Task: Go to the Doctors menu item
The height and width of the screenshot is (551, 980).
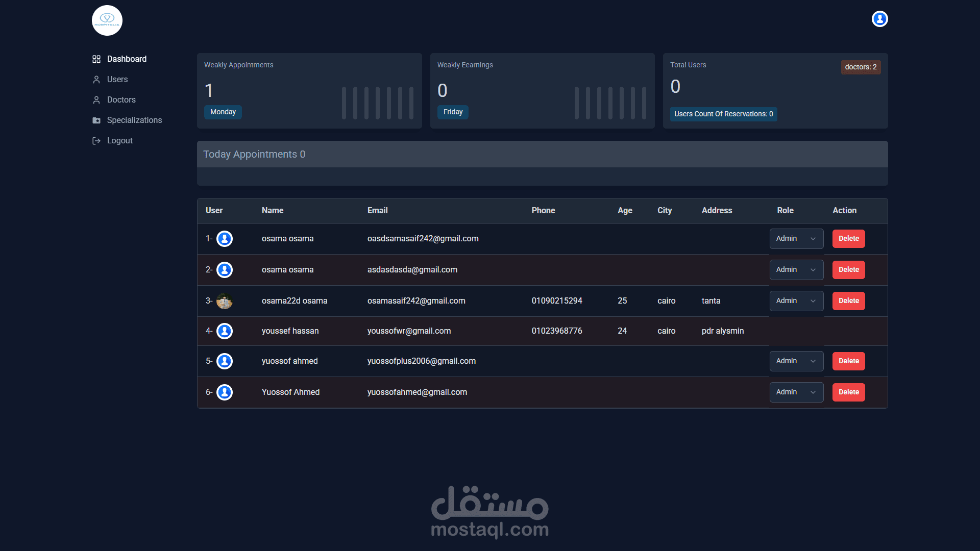Action: [x=121, y=100]
